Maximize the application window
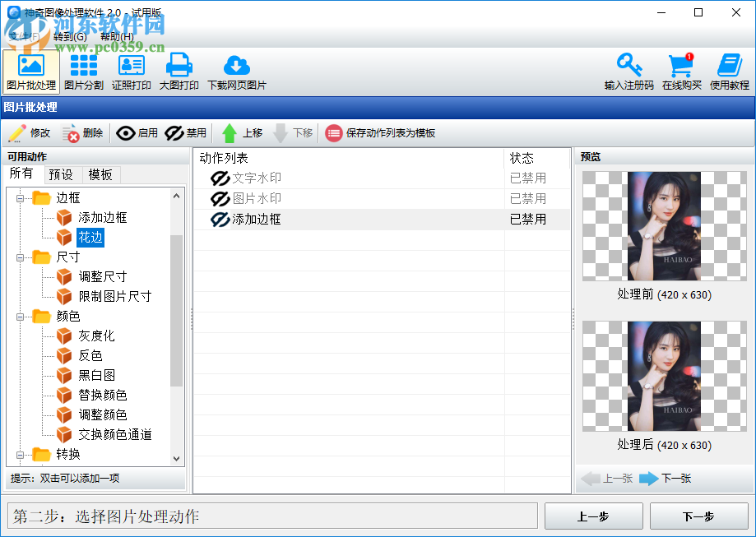 tap(698, 12)
